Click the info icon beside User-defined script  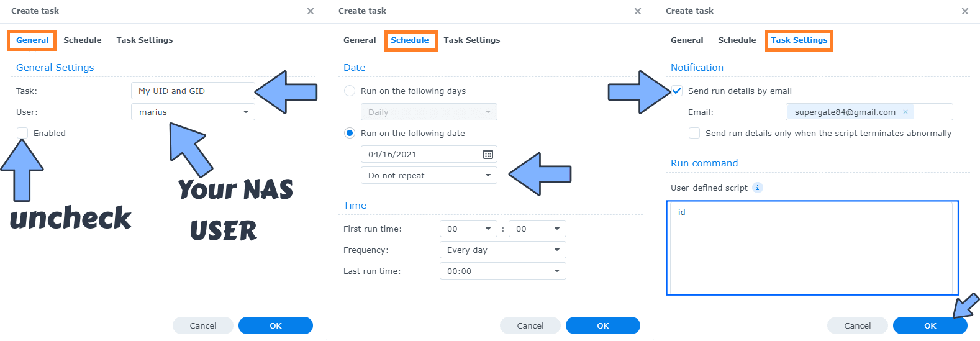pyautogui.click(x=757, y=188)
